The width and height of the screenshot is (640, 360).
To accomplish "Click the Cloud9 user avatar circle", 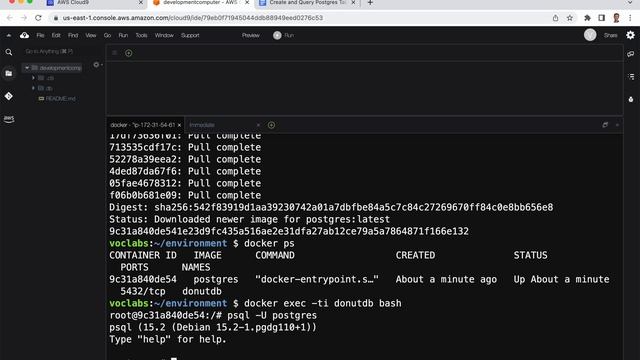I will point(590,36).
